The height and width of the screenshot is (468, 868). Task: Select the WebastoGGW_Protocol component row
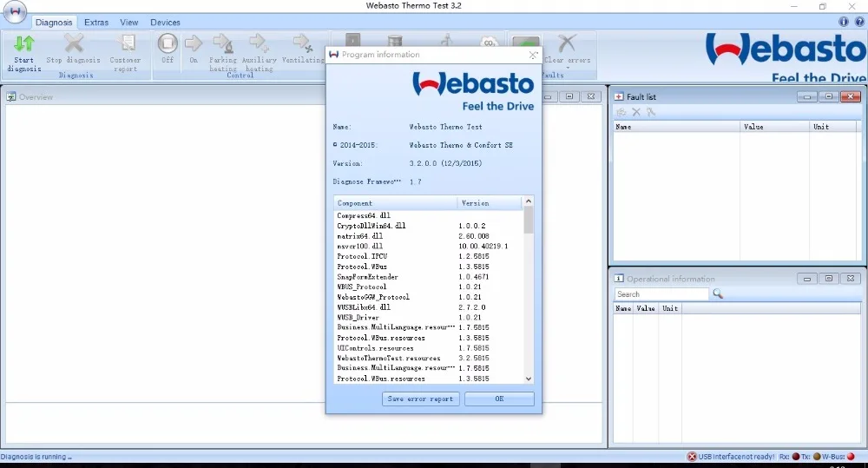point(429,297)
